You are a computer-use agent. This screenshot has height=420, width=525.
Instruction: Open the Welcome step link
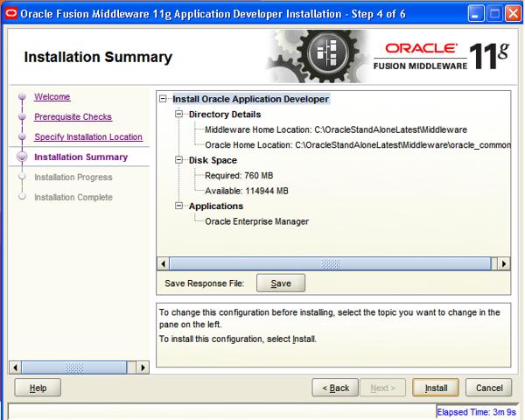[52, 97]
